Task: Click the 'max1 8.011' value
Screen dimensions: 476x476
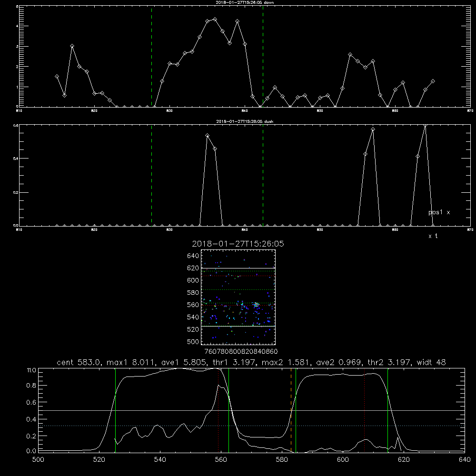Action: coord(130,362)
